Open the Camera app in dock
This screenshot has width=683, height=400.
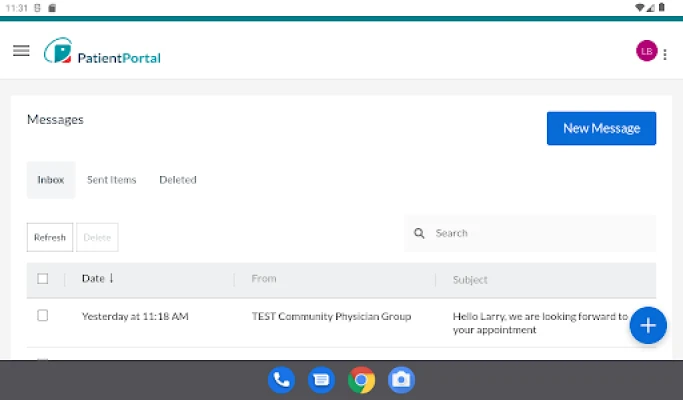click(x=401, y=379)
